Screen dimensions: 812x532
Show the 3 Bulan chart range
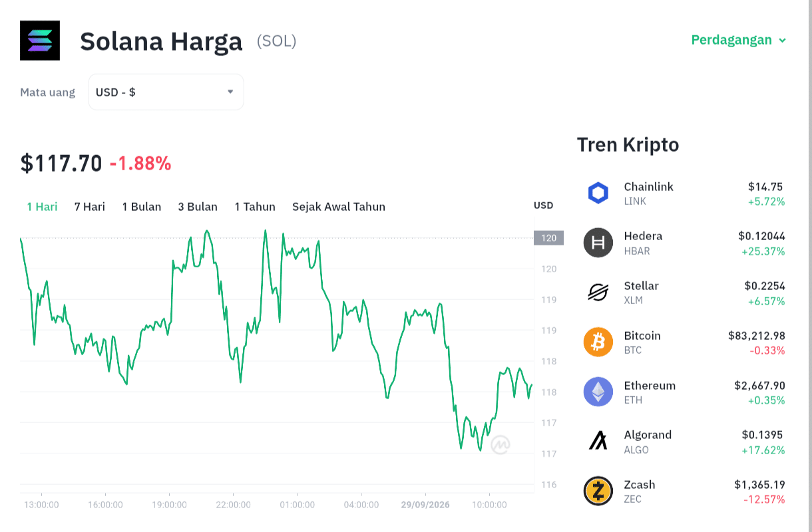click(x=198, y=207)
